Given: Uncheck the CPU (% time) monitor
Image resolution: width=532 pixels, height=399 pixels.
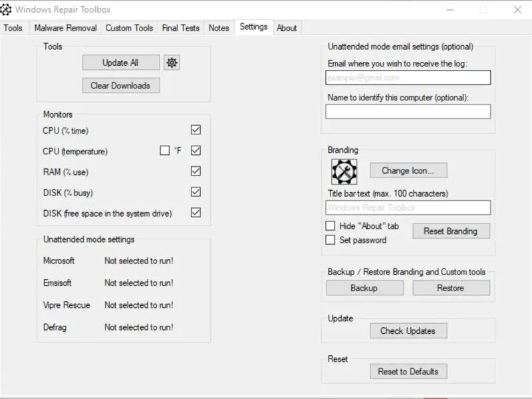Looking at the screenshot, I should (196, 130).
